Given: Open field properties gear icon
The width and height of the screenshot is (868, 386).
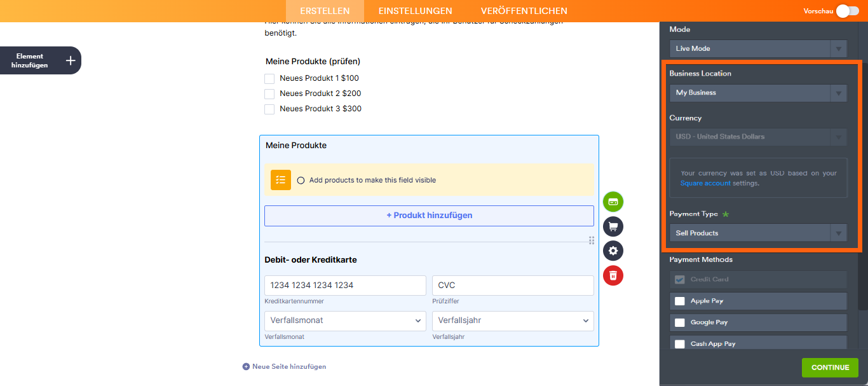Looking at the screenshot, I should [613, 251].
